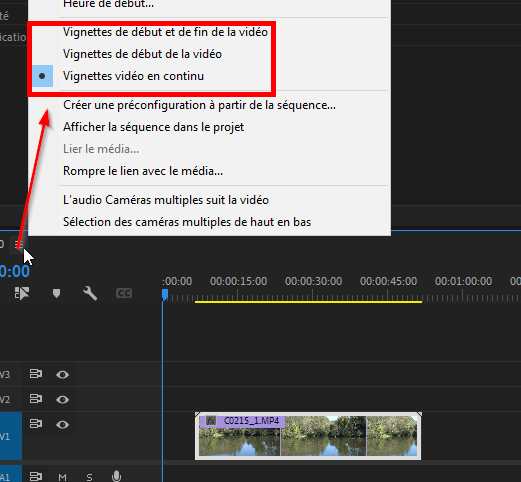Screen dimensions: 521x482
Task: Toggle sync lock on track V2
Action: click(x=36, y=399)
